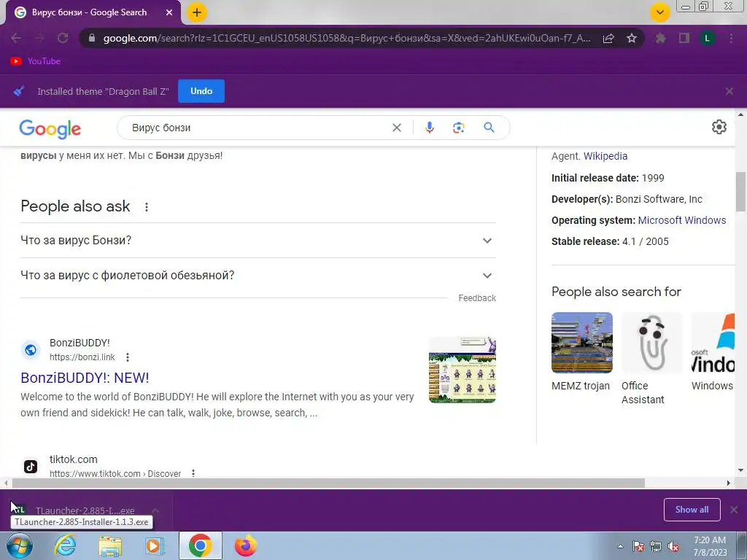This screenshot has width=747, height=560.
Task: Go forward with the forward arrow
Action: click(39, 38)
